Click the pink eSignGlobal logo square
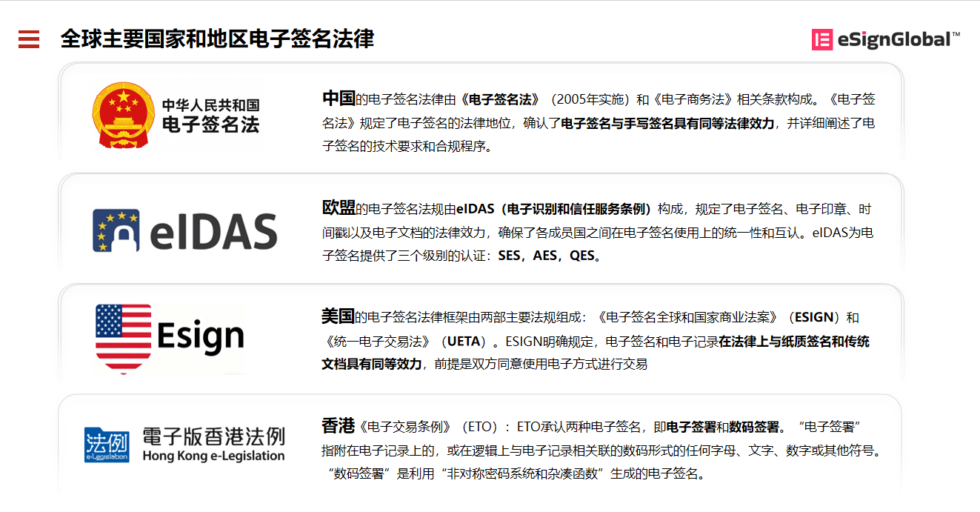 (822, 40)
